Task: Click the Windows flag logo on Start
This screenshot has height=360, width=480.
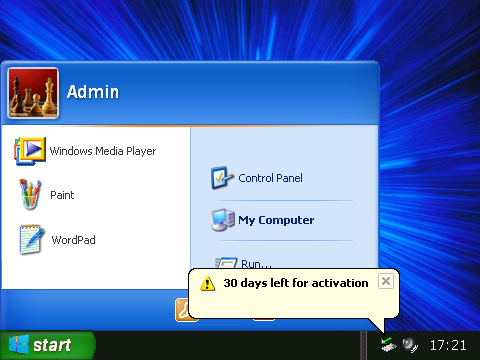Action: [x=19, y=345]
